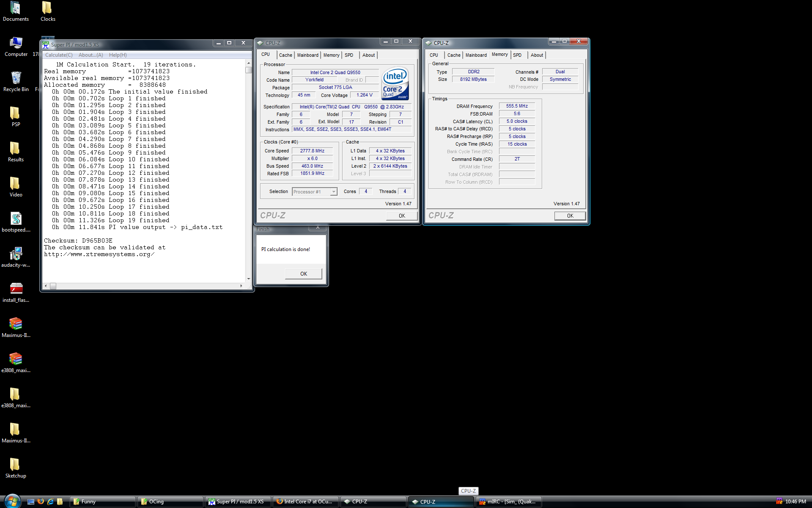Click the DRAM Frequency 555.5 MHz value
This screenshot has height=508, width=812.
pyautogui.click(x=517, y=106)
